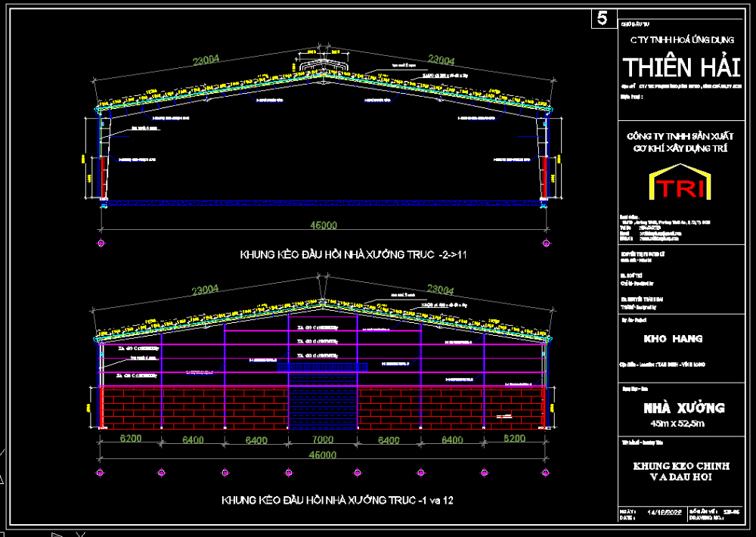Select the THIÊN HẢI client name

click(681, 67)
